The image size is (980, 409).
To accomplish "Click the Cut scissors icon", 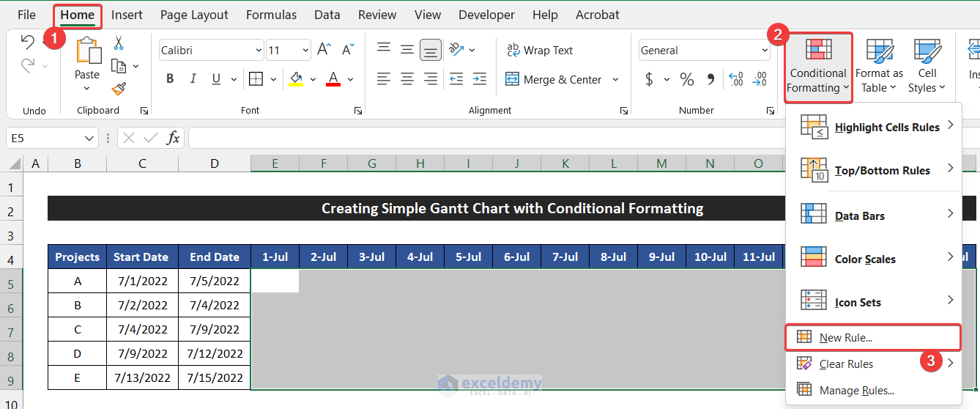I will pyautogui.click(x=119, y=43).
